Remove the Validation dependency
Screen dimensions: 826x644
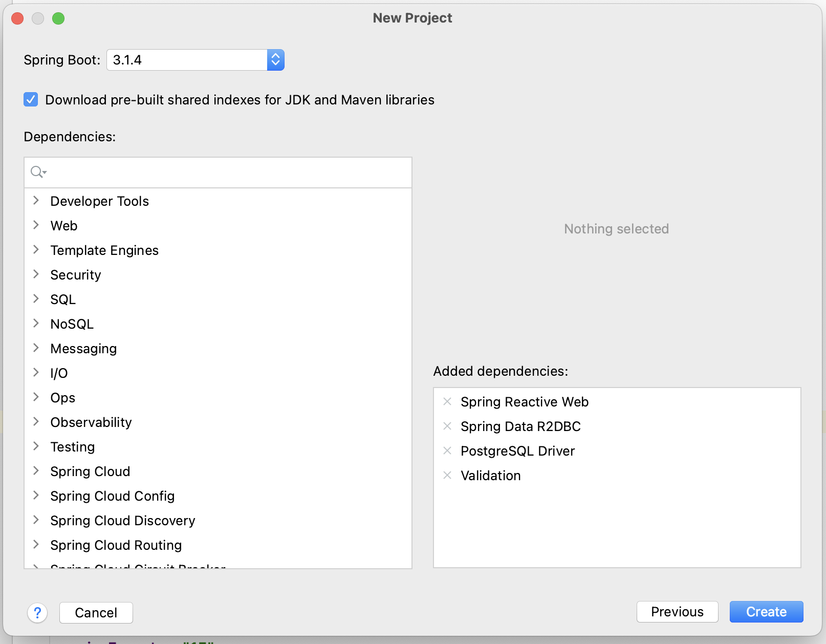pyautogui.click(x=447, y=476)
